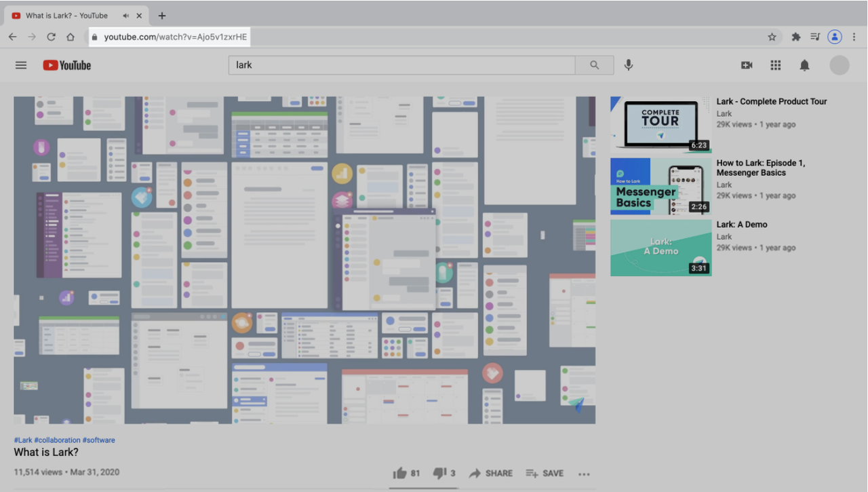The width and height of the screenshot is (868, 492).
Task: Expand the three-dot more actions menu
Action: coord(584,474)
